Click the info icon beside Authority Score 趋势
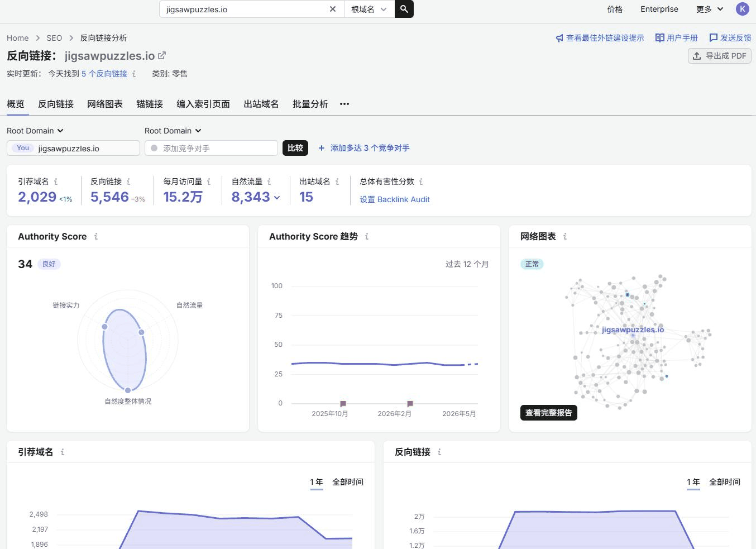This screenshot has height=549, width=756. 367,236
